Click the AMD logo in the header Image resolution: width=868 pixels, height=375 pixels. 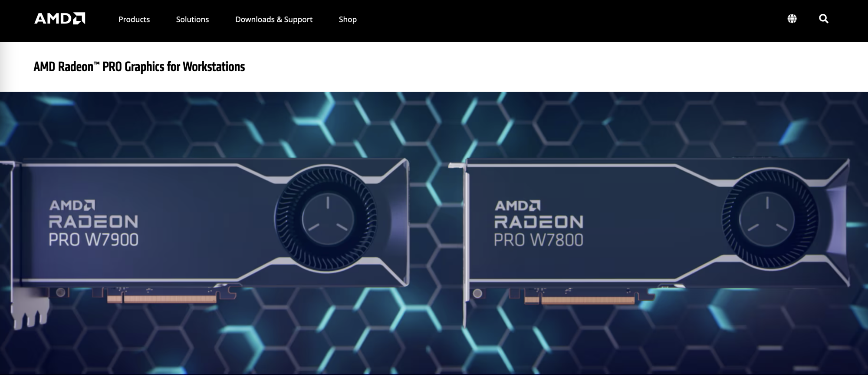tap(60, 19)
